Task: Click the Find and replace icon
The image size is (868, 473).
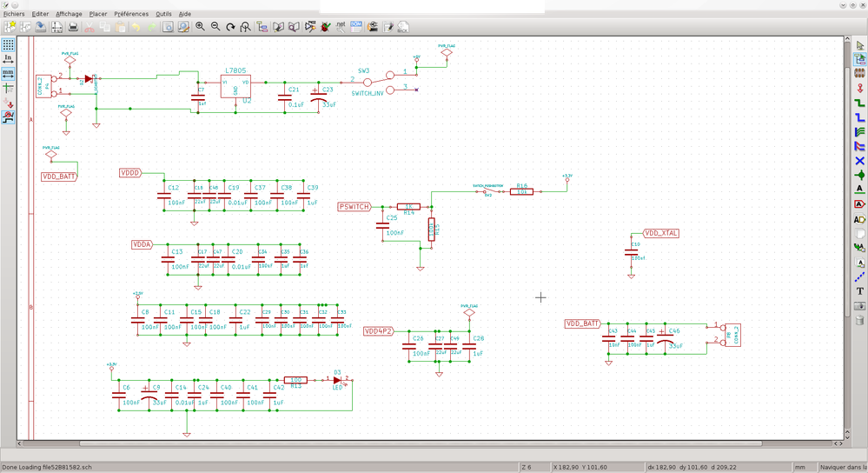Action: (183, 27)
